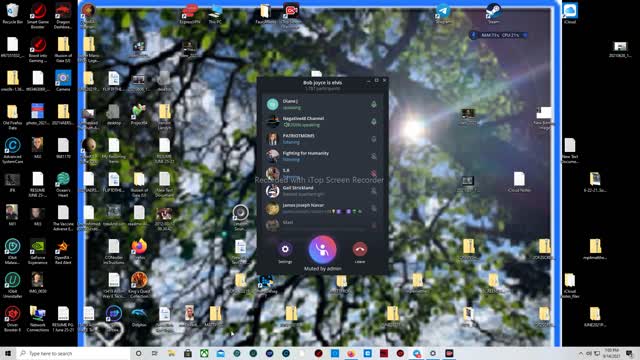This screenshot has height=360, width=640.
Task: Click PATRIOTMOMS avatar picture
Action: coord(272,139)
